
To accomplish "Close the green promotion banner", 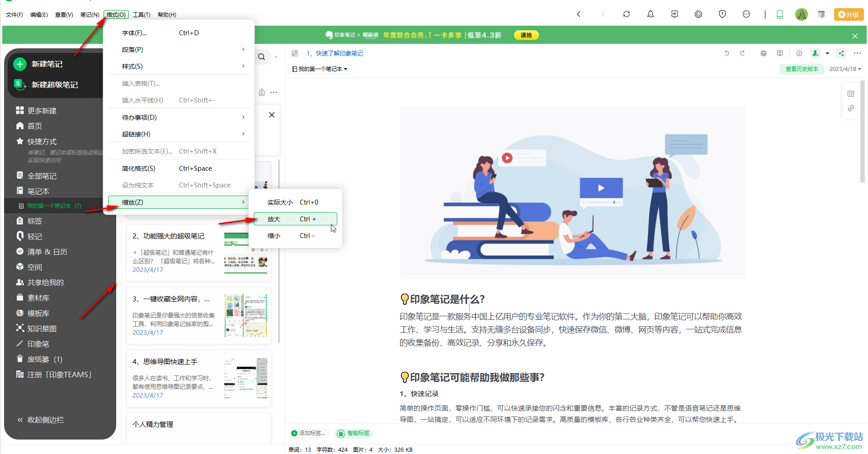I will [855, 36].
